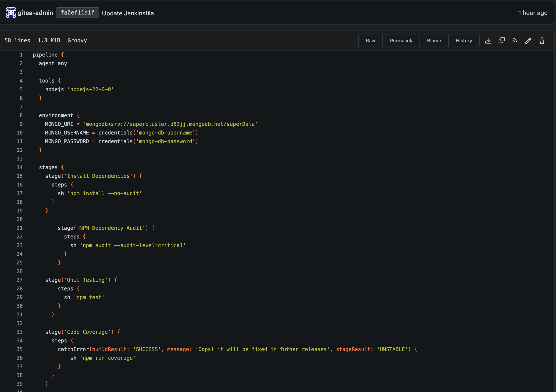Edit the file with the pencil icon
The image size is (556, 392).
click(528, 41)
